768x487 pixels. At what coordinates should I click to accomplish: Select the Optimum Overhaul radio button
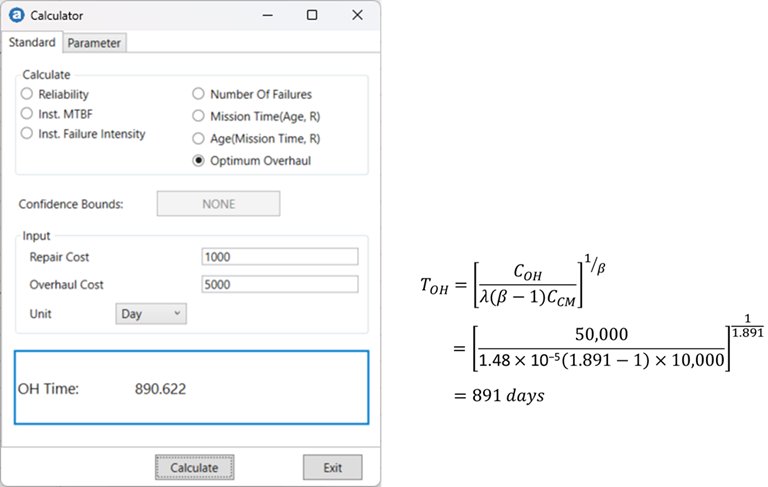click(198, 161)
